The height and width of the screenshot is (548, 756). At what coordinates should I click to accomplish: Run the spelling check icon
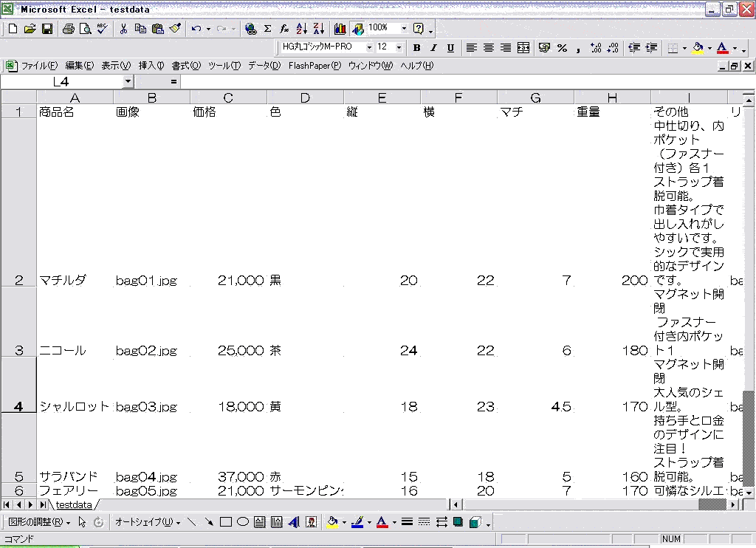coord(102,29)
